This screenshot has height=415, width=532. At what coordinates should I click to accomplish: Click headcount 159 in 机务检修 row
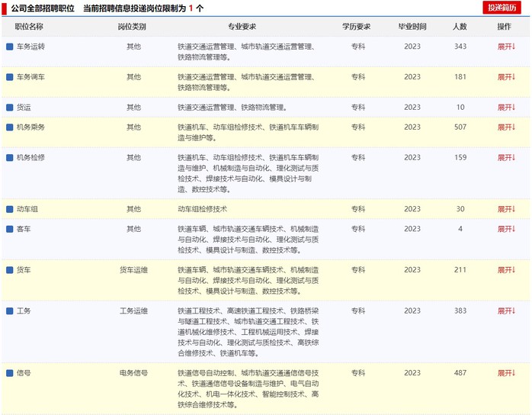tap(460, 158)
